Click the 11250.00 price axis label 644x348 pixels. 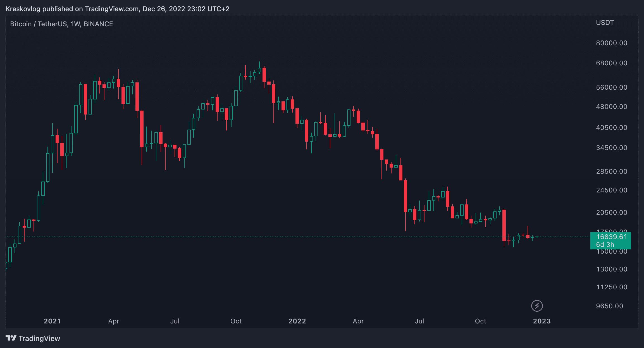tap(612, 287)
